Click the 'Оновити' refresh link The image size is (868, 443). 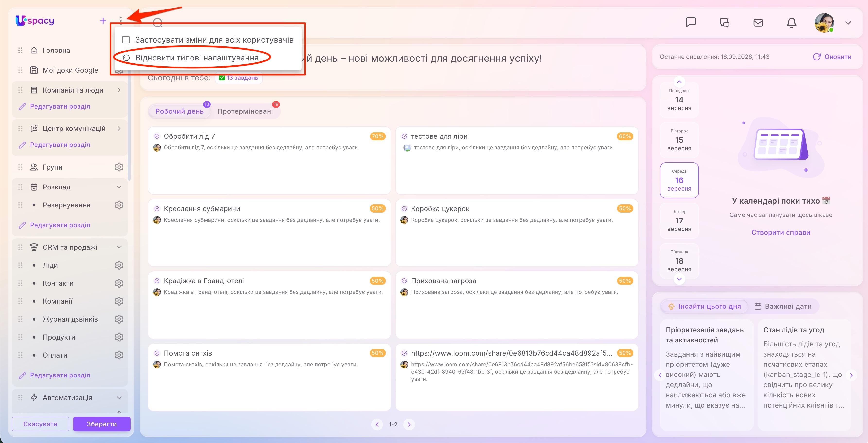pos(832,57)
